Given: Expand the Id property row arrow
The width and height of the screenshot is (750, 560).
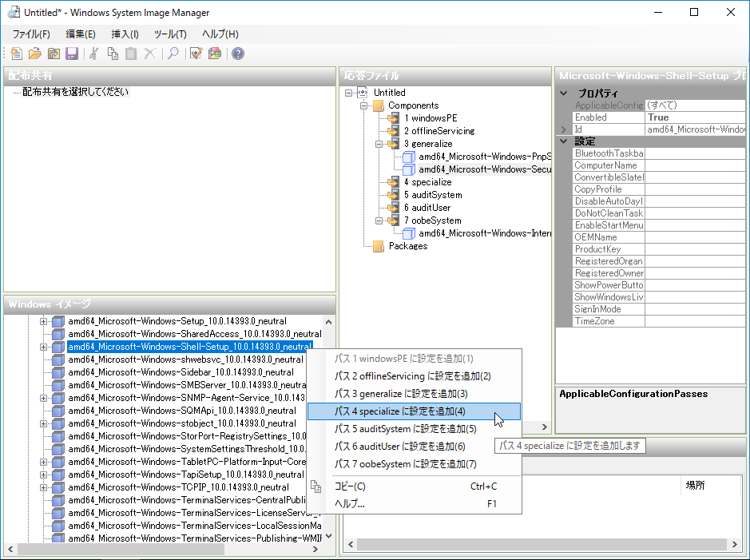Looking at the screenshot, I should click(563, 129).
